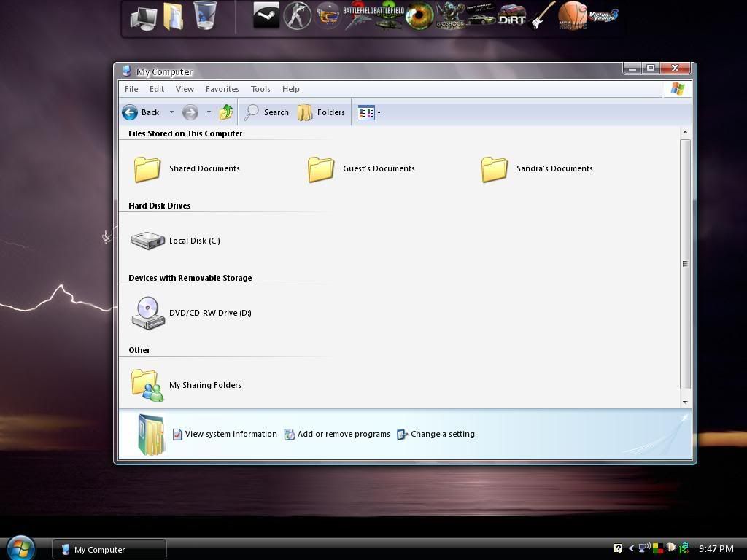Open the Tools menu
The width and height of the screenshot is (747, 560).
pyautogui.click(x=260, y=89)
